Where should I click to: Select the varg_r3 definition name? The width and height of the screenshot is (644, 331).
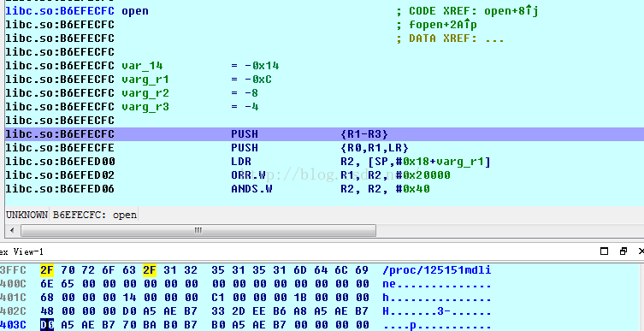pos(145,107)
